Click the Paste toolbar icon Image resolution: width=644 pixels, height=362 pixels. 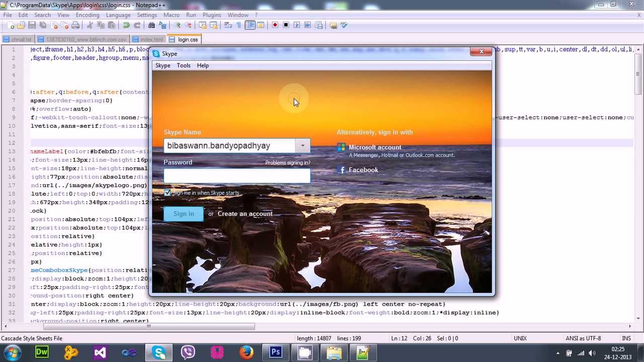click(112, 25)
